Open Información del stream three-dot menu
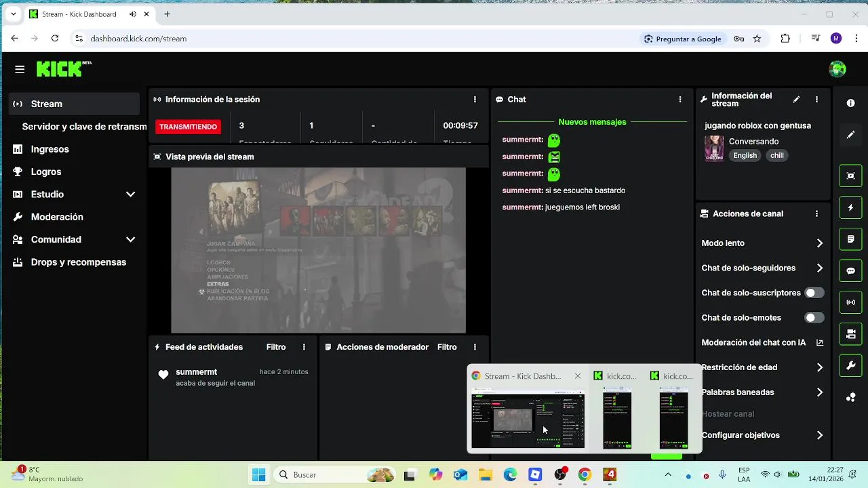Viewport: 868px width, 488px height. (x=816, y=100)
